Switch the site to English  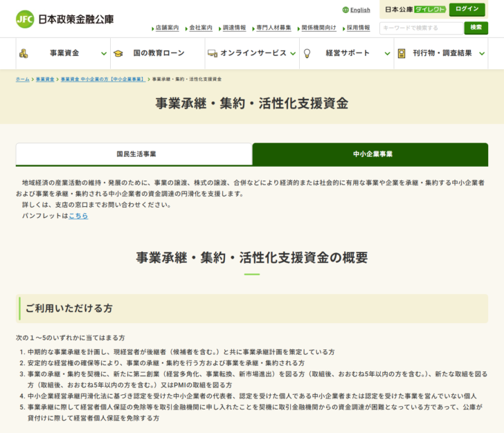pos(360,10)
